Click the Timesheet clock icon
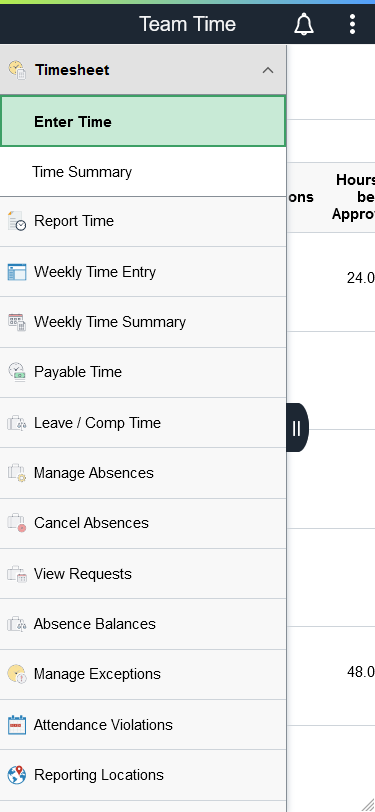Image resolution: width=375 pixels, height=812 pixels. click(17, 70)
